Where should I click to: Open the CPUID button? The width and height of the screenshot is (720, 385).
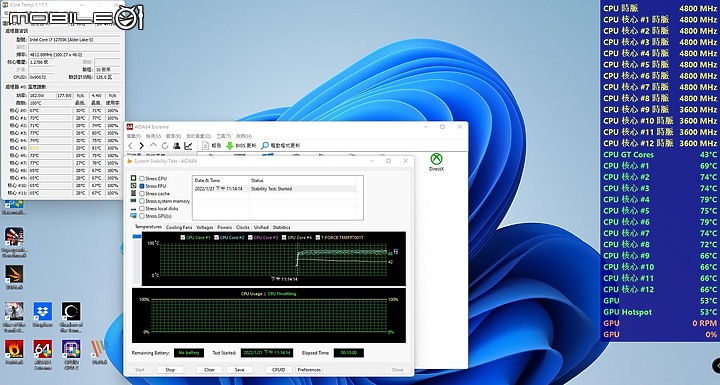[x=279, y=369]
